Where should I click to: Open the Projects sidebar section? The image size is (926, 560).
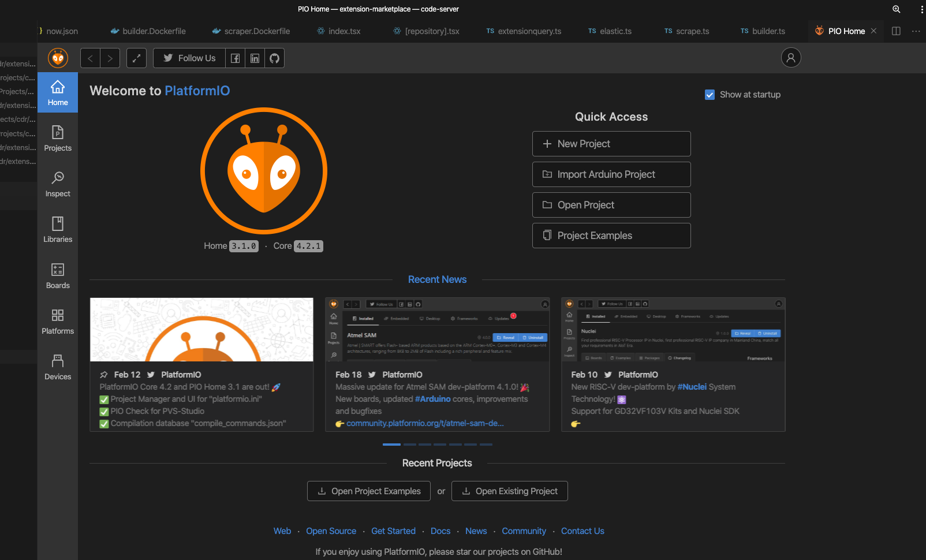pos(58,139)
